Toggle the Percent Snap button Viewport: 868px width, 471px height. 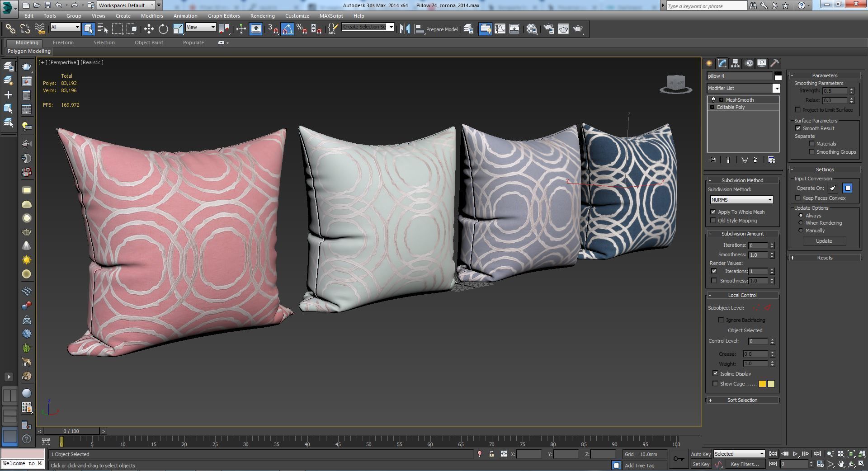pyautogui.click(x=302, y=29)
